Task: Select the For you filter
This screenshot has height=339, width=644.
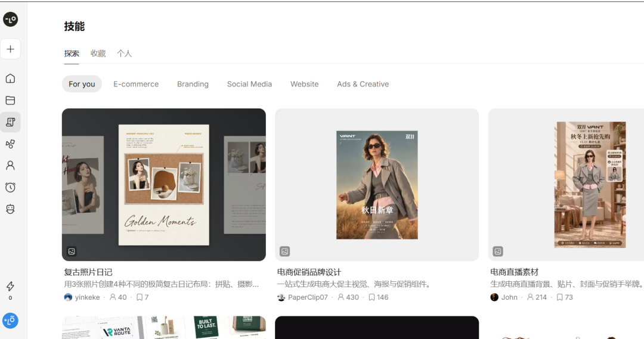Action: point(82,84)
